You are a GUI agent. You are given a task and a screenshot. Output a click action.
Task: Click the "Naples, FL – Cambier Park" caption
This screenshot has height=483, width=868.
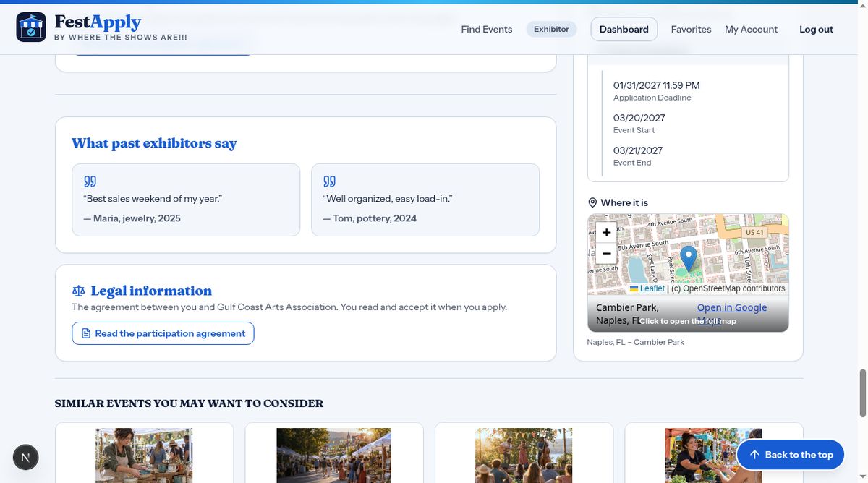coord(636,342)
